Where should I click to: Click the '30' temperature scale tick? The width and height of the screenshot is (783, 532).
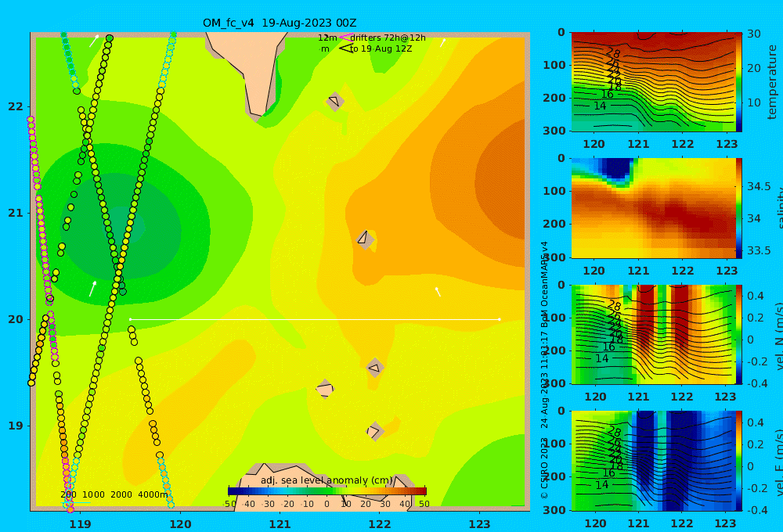click(x=753, y=34)
